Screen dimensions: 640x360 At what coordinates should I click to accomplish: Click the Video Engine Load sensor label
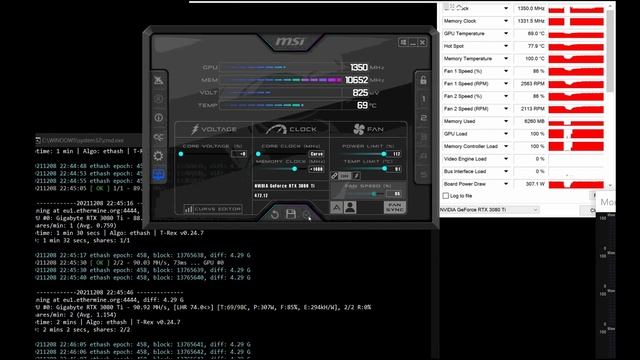(465, 159)
